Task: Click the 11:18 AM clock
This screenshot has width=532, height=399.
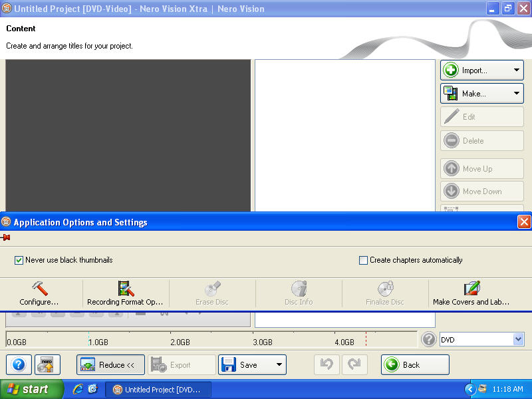Action: (507, 389)
